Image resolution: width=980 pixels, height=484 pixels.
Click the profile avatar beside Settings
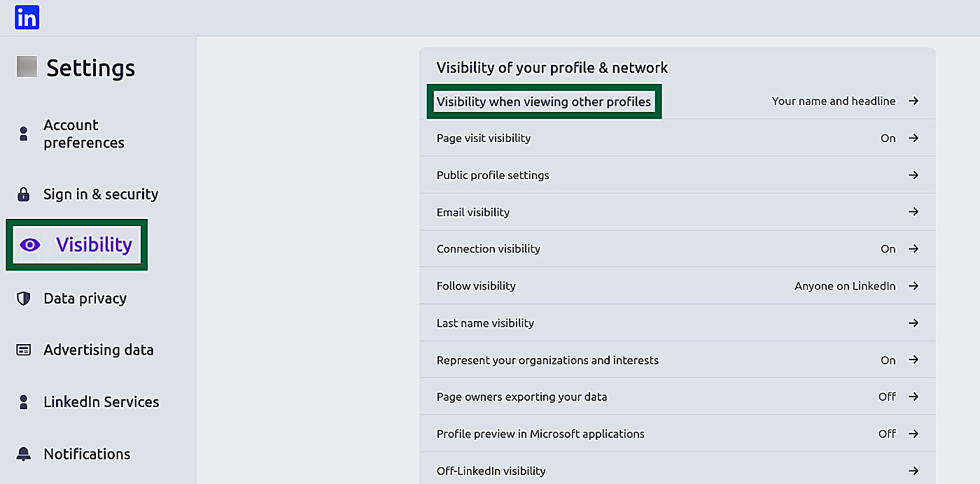(x=27, y=67)
